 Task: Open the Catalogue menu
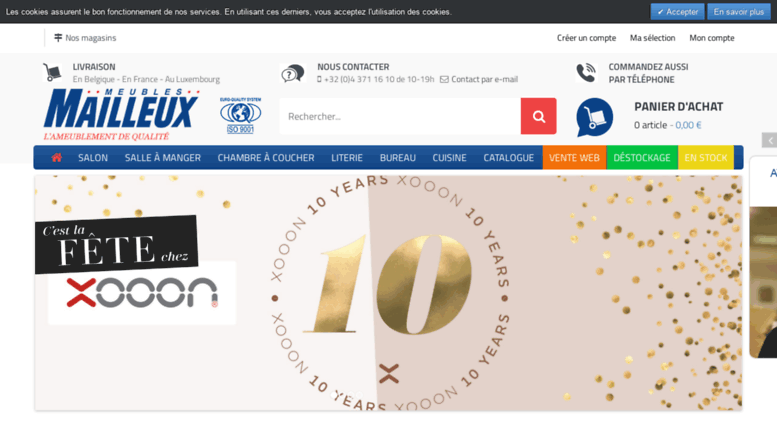click(x=508, y=158)
